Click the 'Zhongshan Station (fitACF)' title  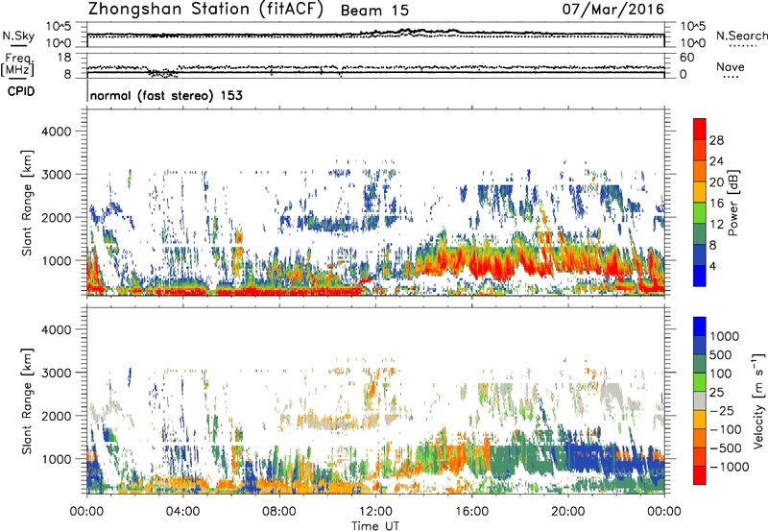click(205, 10)
